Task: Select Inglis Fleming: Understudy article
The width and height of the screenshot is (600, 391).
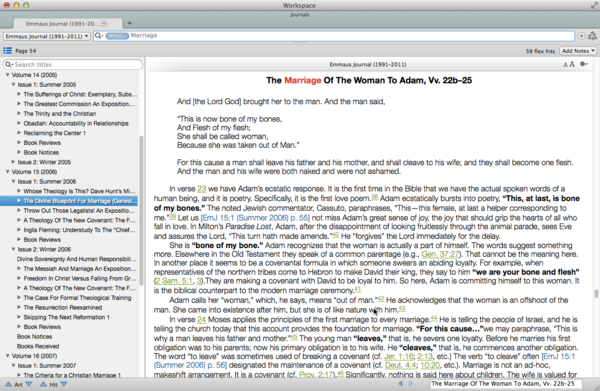Action: [79, 230]
